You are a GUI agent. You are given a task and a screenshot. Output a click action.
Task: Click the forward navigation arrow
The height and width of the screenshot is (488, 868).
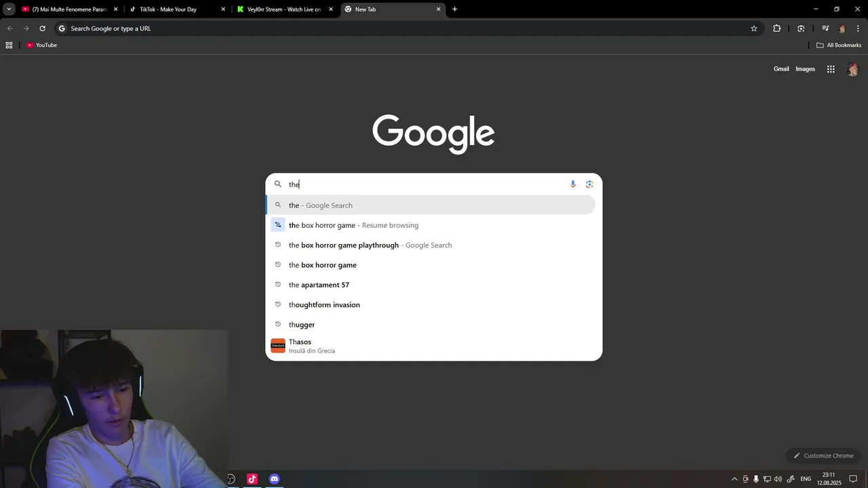[x=26, y=28]
